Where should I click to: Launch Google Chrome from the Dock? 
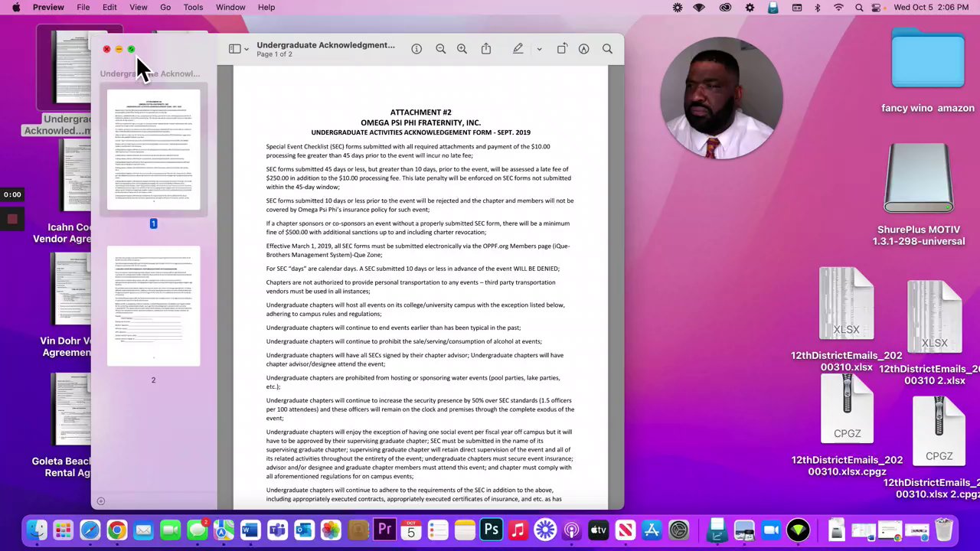[117, 530]
